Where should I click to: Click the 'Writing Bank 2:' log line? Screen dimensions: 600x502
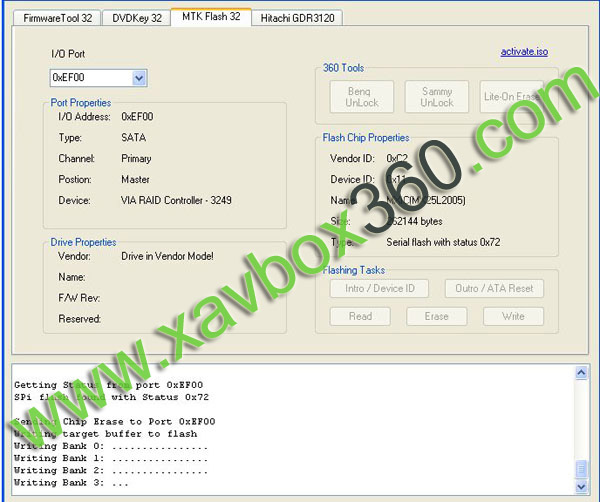click(111, 471)
